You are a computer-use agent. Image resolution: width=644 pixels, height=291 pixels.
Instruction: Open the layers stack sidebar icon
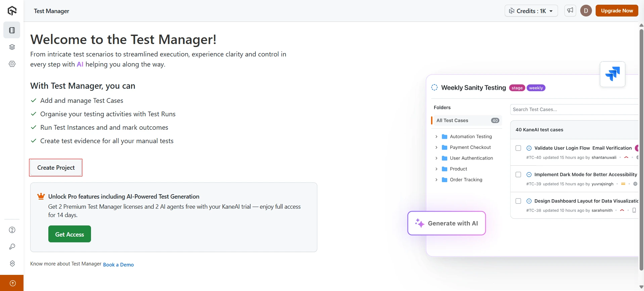point(12,47)
